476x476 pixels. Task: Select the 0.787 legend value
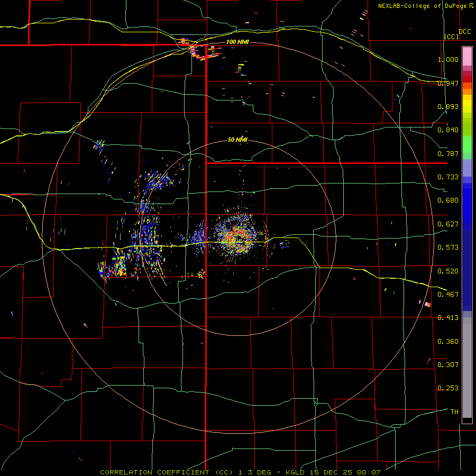click(448, 153)
